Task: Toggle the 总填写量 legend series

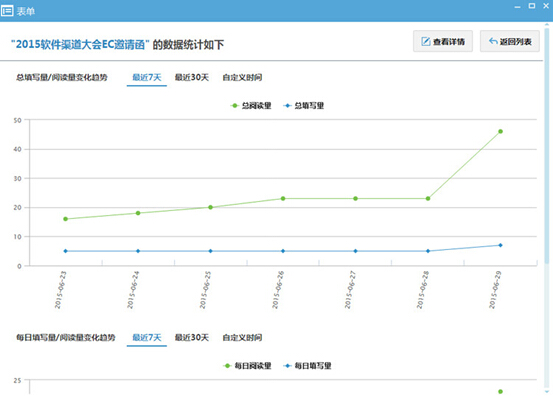Action: click(304, 105)
